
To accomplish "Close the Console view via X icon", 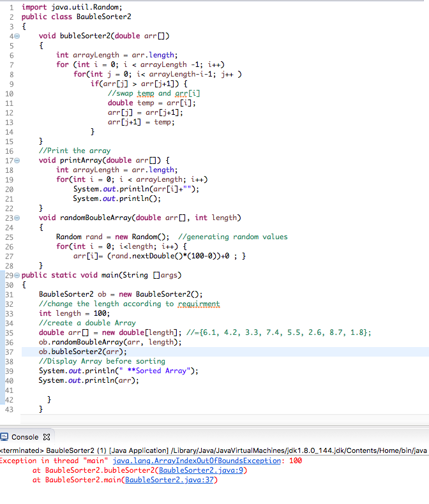I will (47, 437).
